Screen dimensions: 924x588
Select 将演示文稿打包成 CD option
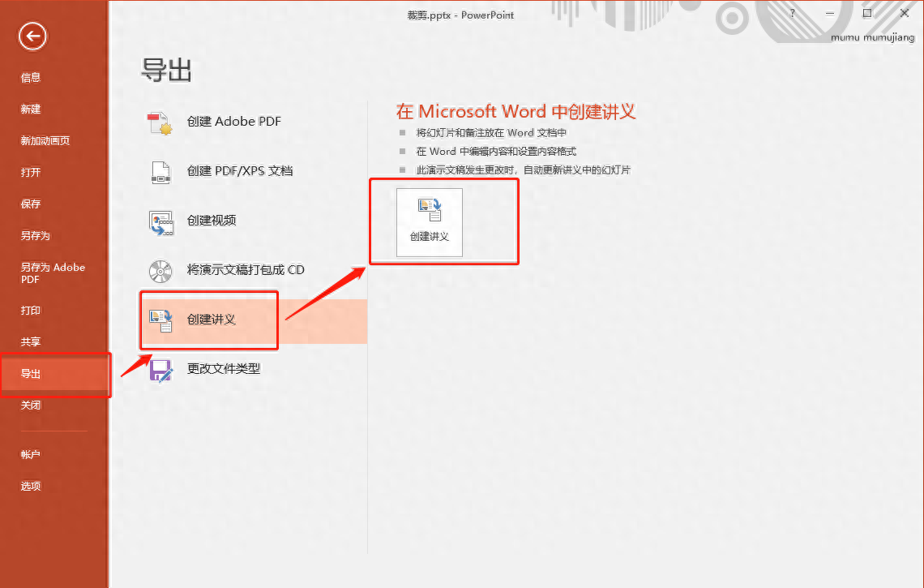coord(246,270)
